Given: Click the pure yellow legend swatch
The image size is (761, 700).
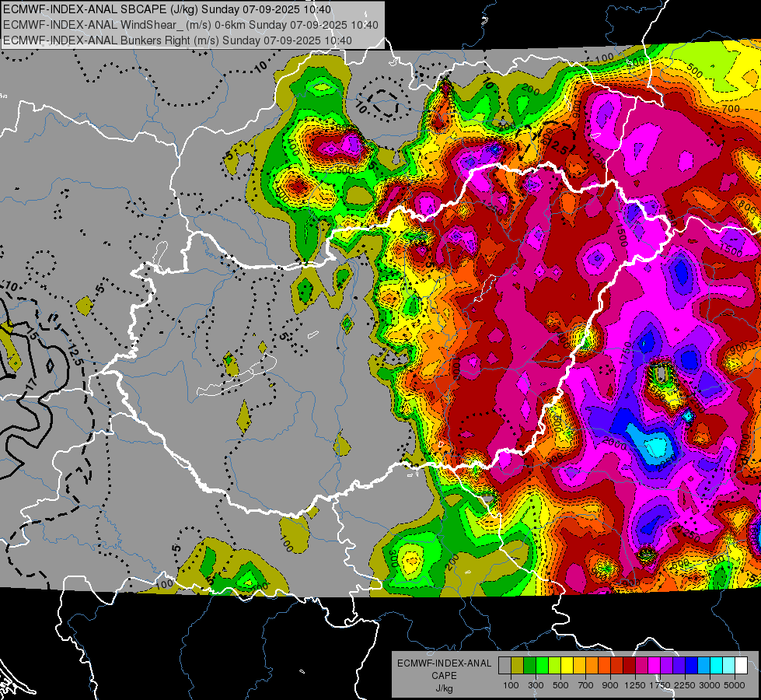Looking at the screenshot, I should coord(567,666).
